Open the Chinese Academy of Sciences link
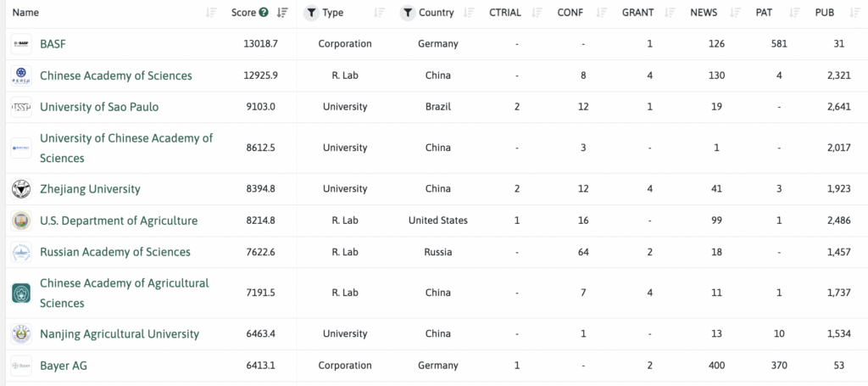Image resolution: width=868 pixels, height=386 pixels. point(115,76)
